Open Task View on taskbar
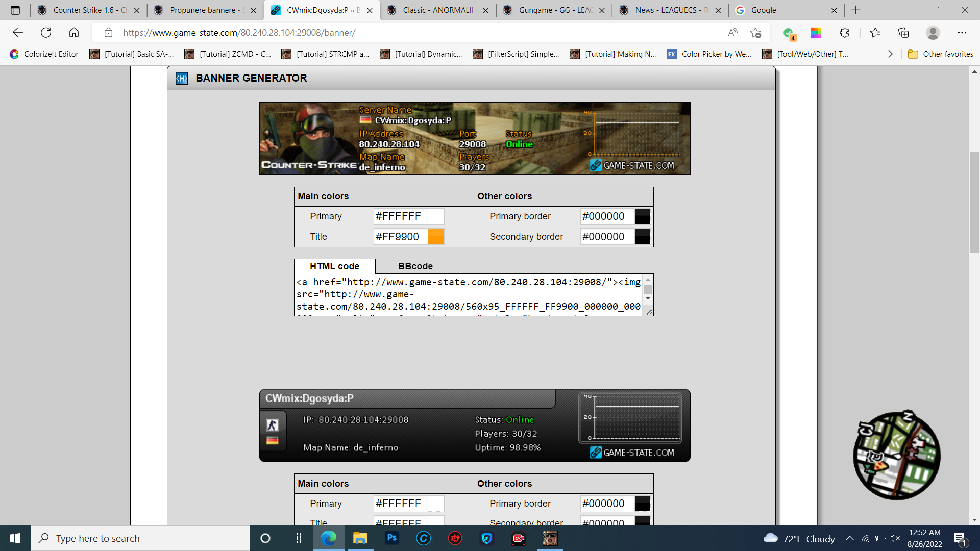Image resolution: width=980 pixels, height=551 pixels. click(296, 538)
